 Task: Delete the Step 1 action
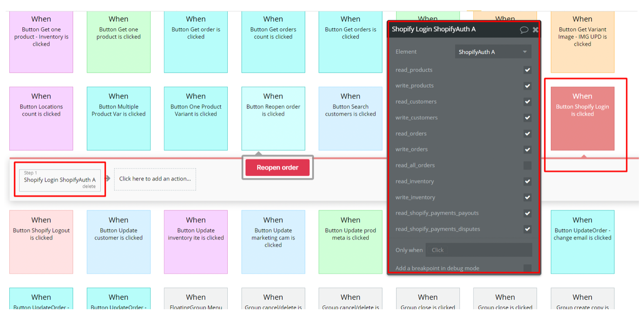pyautogui.click(x=89, y=186)
